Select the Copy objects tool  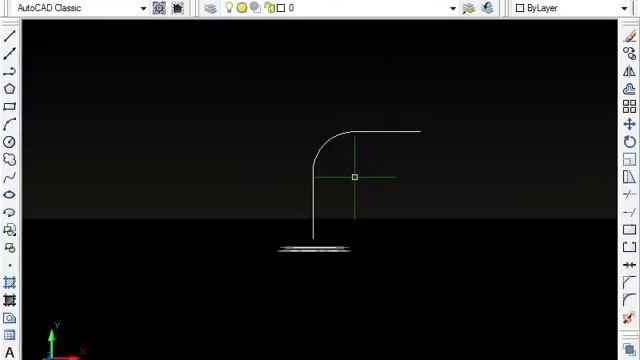629,54
